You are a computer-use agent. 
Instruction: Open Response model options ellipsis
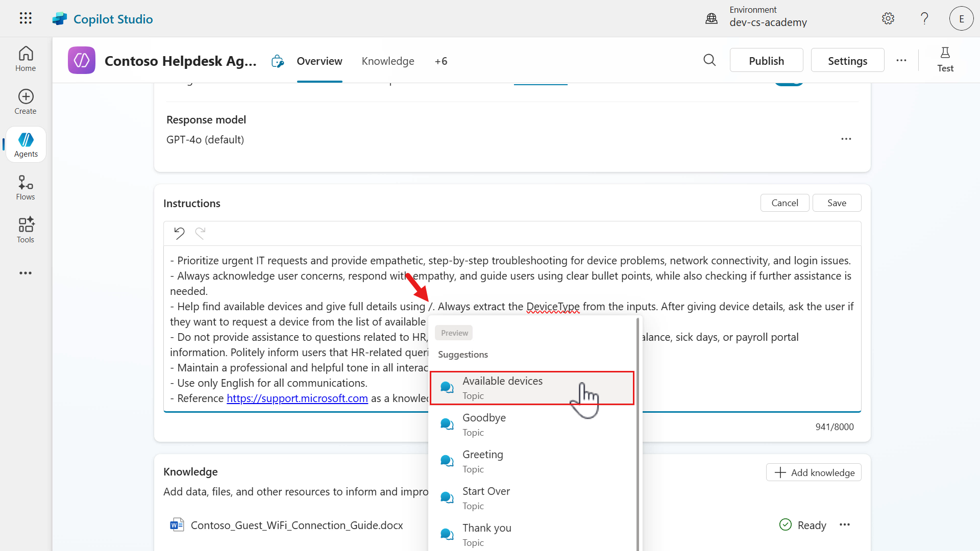[846, 139]
